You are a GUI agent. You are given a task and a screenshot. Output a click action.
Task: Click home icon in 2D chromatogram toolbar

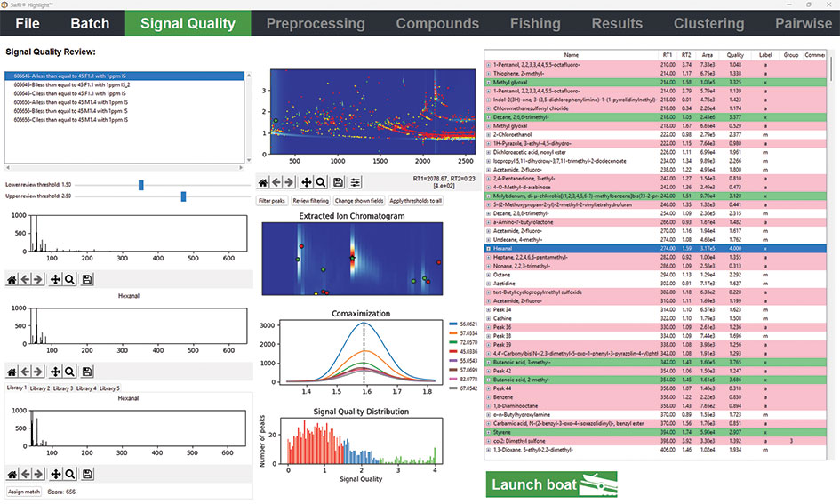263,182
